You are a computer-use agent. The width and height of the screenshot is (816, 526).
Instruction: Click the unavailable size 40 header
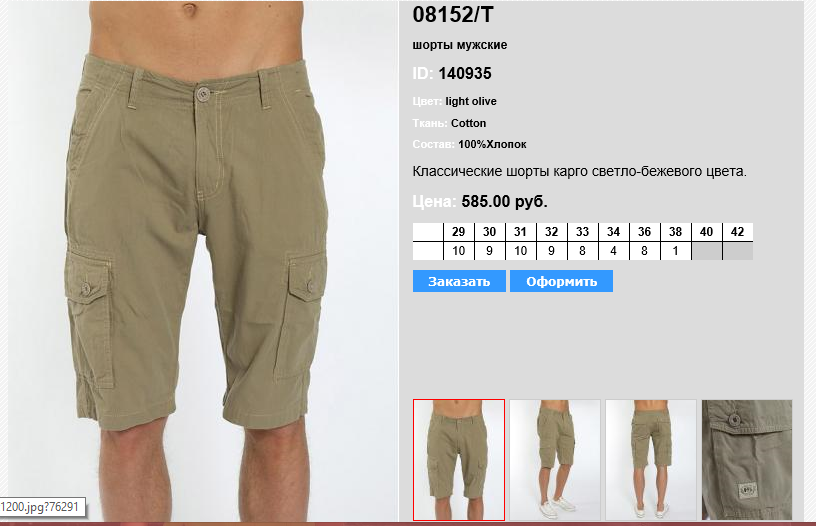[706, 232]
